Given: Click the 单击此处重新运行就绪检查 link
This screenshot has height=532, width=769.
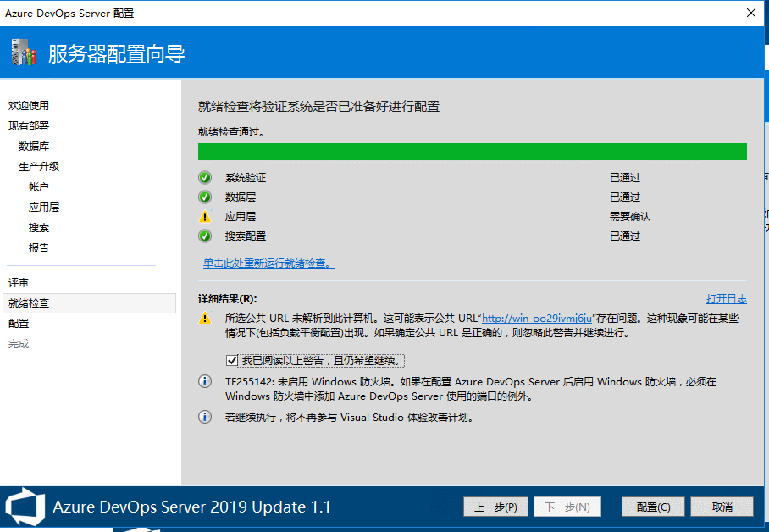Looking at the screenshot, I should point(268,263).
